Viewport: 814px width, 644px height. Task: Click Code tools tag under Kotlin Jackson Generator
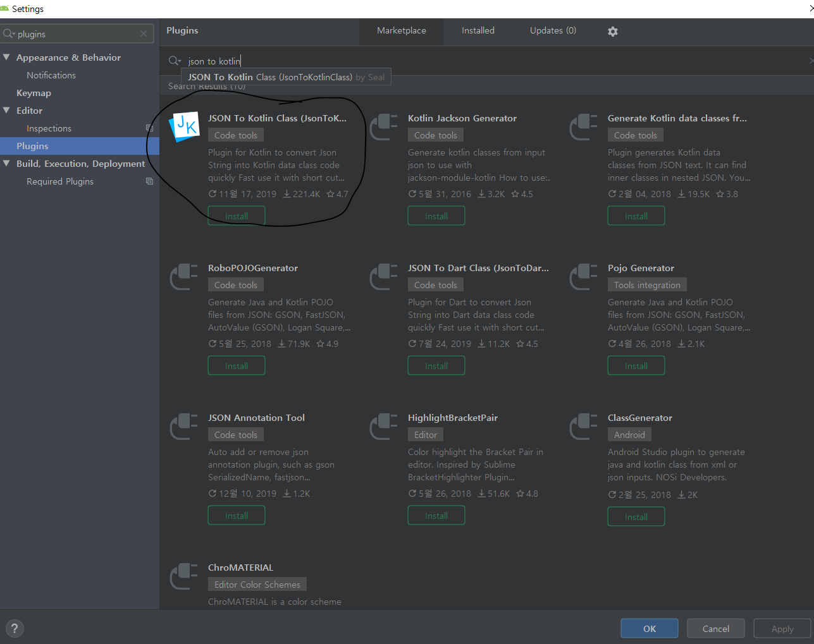[436, 135]
